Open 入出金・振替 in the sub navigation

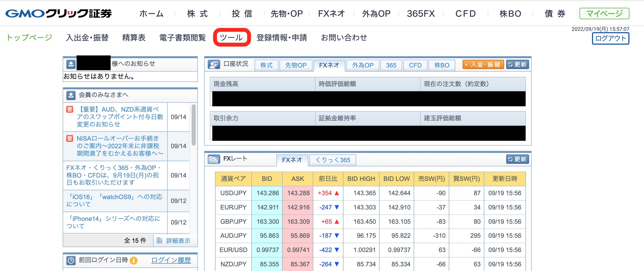pos(87,38)
